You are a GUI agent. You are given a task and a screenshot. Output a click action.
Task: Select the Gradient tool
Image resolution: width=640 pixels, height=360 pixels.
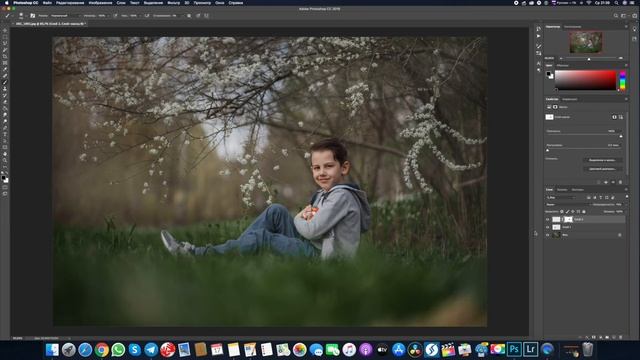(5, 108)
